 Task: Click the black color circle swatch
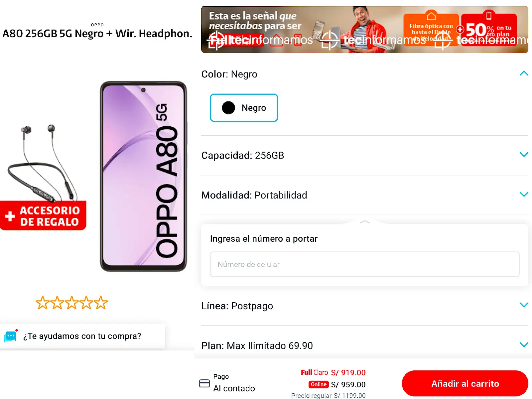[228, 108]
